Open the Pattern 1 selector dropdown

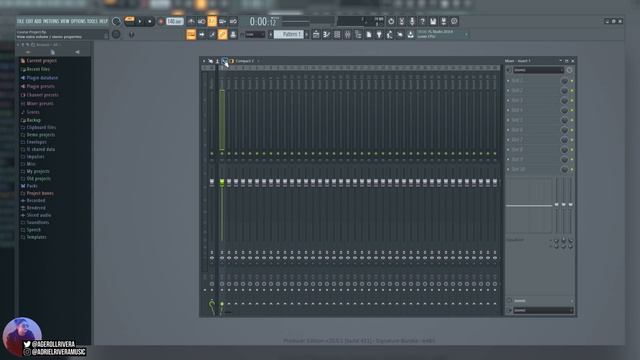[x=289, y=35]
